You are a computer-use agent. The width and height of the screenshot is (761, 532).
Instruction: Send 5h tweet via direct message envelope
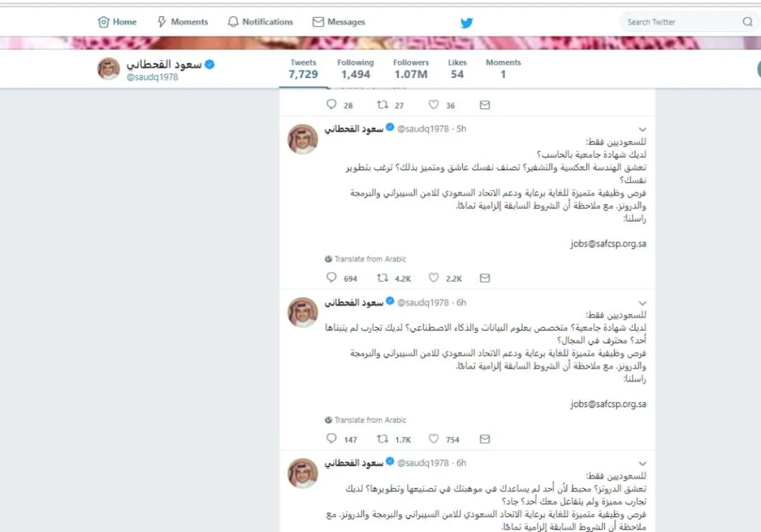[485, 278]
